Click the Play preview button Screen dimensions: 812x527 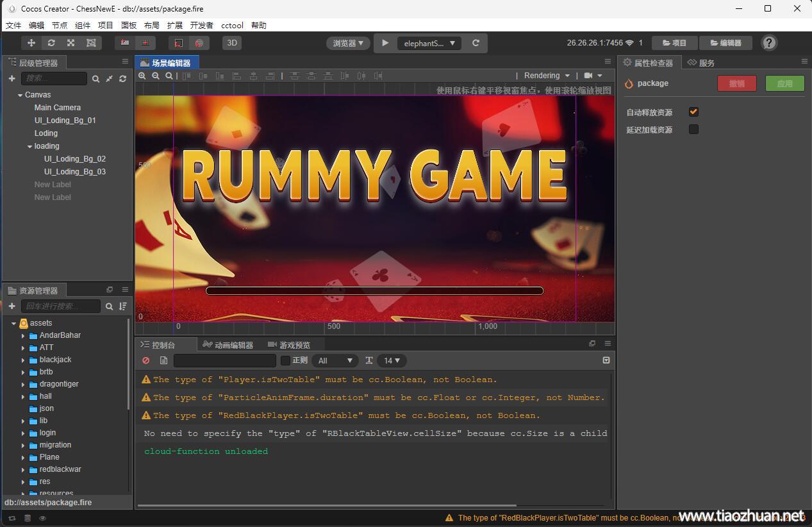[x=385, y=43]
